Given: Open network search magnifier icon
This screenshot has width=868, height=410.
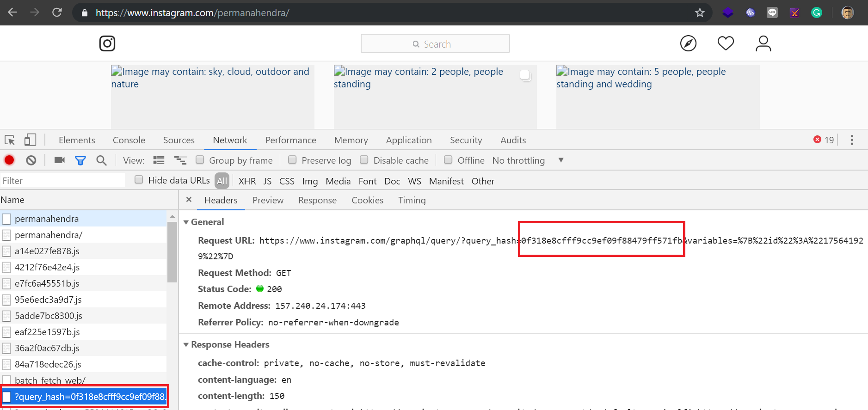Looking at the screenshot, I should tap(101, 160).
